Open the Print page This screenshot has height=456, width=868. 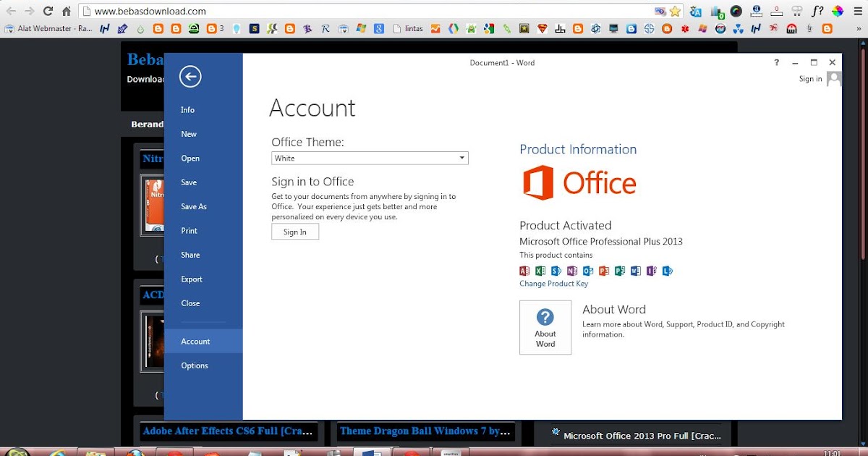coord(203,231)
